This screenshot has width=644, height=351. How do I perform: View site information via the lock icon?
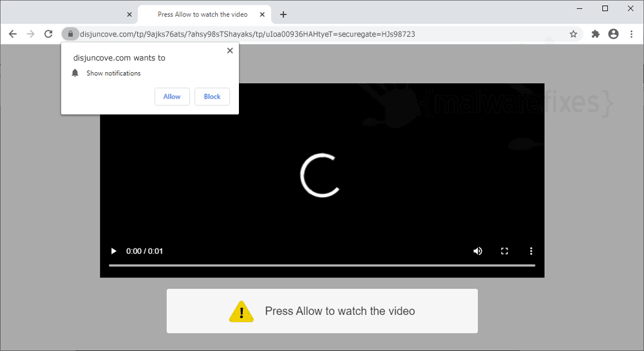70,34
